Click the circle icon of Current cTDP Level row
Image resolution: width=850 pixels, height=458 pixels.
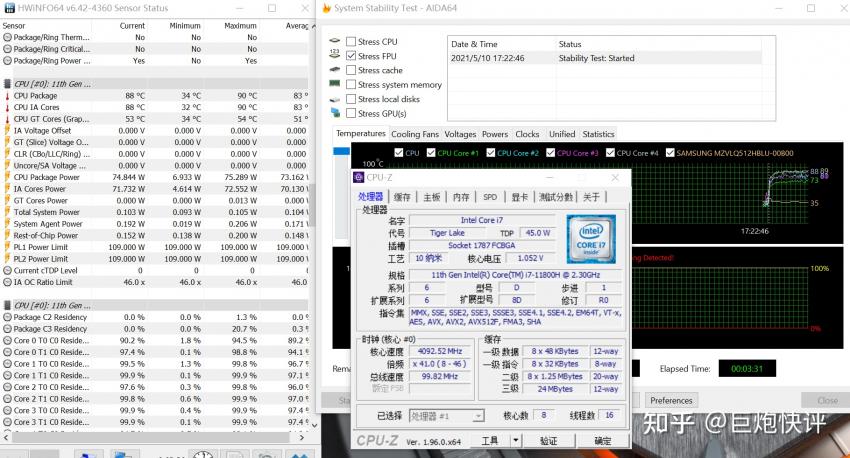(x=7, y=270)
